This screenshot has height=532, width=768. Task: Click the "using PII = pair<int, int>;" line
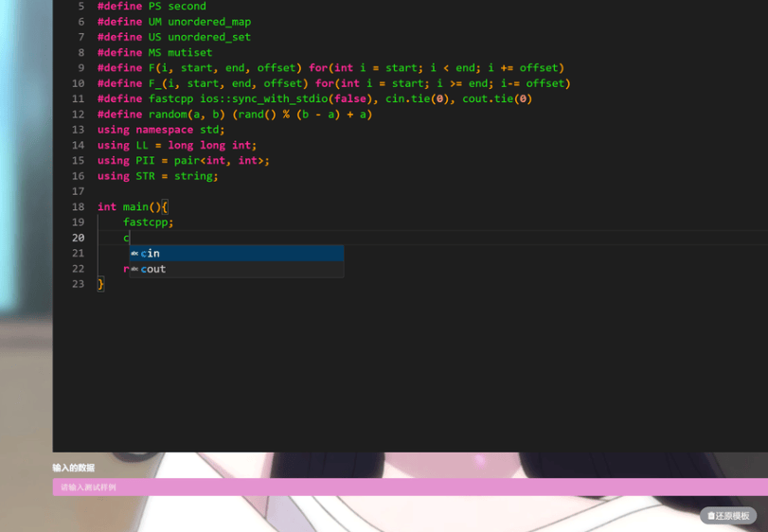pyautogui.click(x=183, y=161)
